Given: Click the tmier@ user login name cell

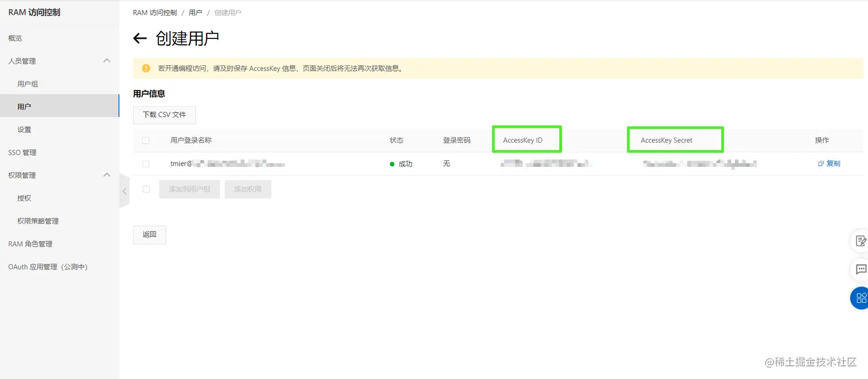Looking at the screenshot, I should coord(228,164).
